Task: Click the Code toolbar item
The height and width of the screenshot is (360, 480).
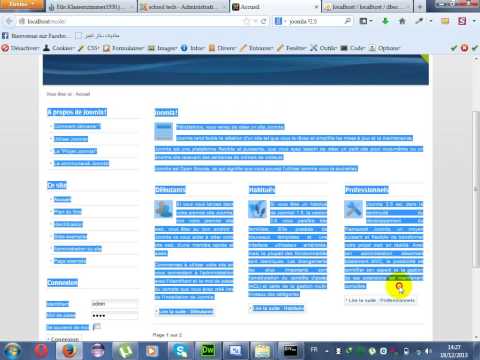Action: [353, 48]
